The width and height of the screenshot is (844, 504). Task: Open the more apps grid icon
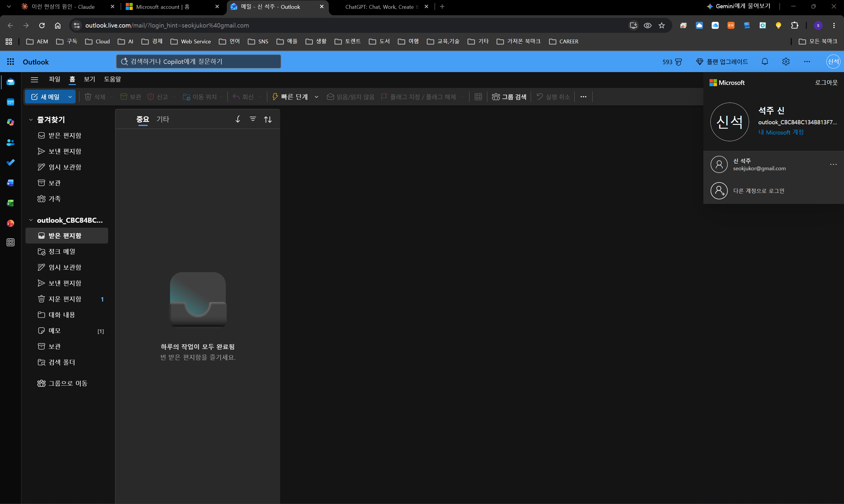[11, 242]
